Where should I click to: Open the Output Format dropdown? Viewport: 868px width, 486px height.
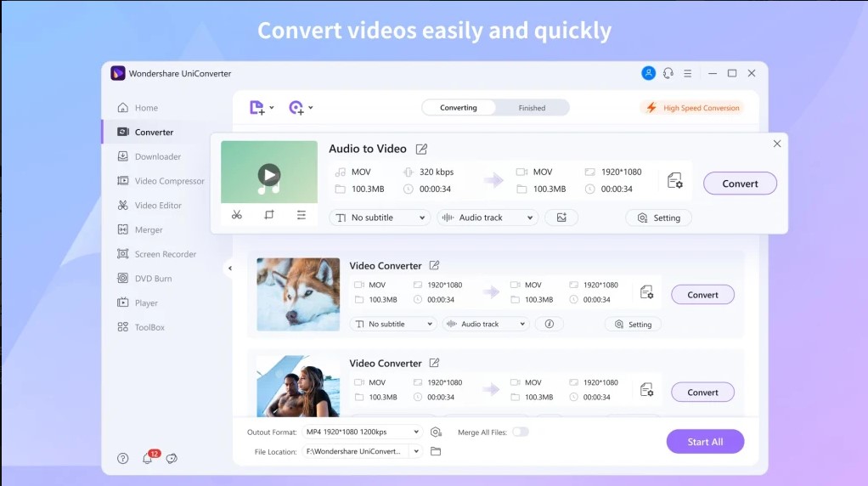click(x=363, y=432)
